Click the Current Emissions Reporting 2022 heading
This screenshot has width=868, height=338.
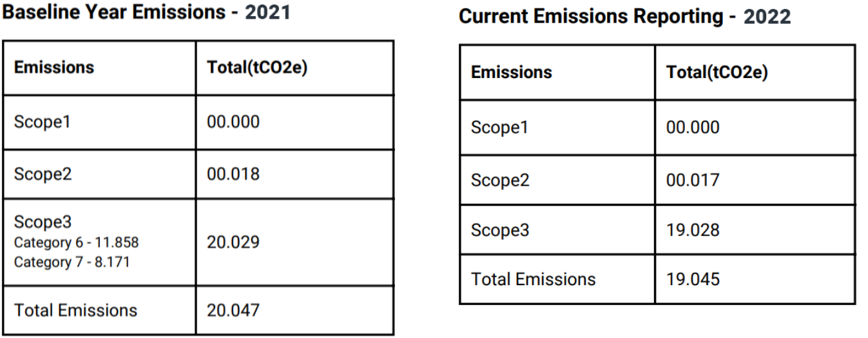(x=624, y=17)
